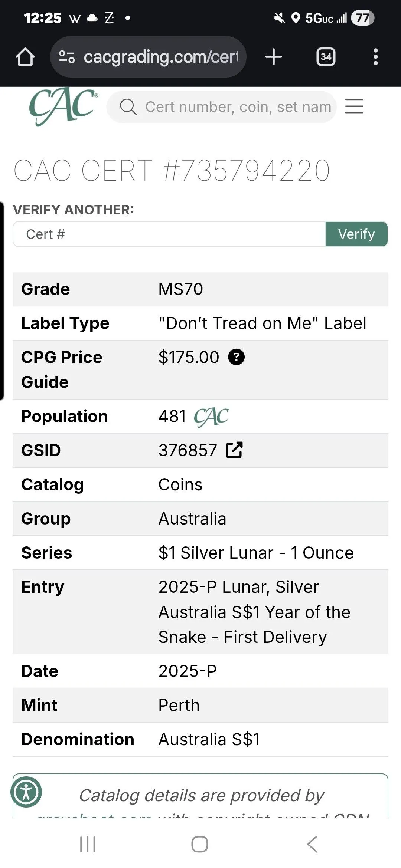Image resolution: width=401 pixels, height=868 pixels.
Task: Open the GSID 376857 external link
Action: coord(234,450)
